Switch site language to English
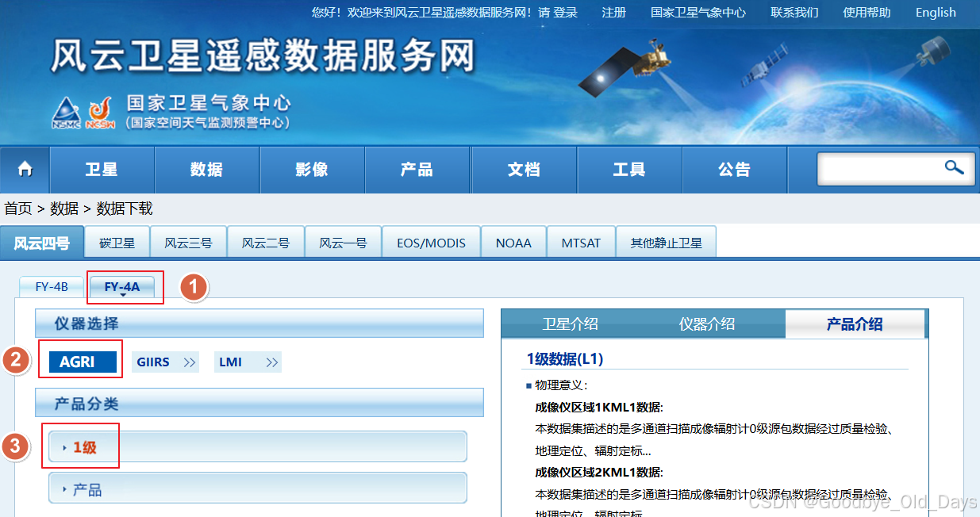980x517 pixels. (936, 13)
